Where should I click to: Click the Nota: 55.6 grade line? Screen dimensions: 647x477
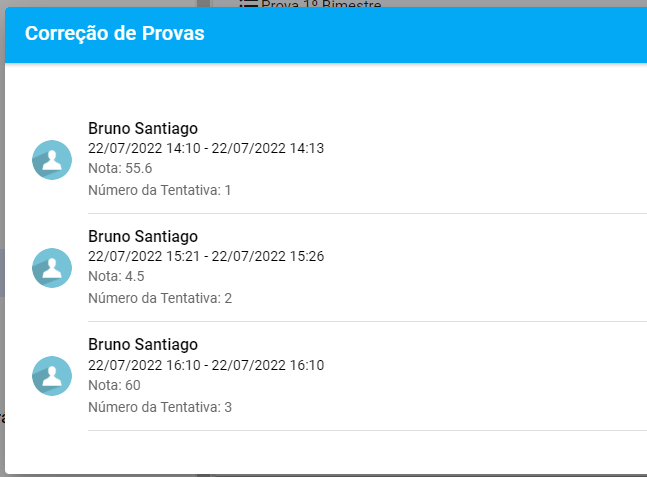coord(120,168)
